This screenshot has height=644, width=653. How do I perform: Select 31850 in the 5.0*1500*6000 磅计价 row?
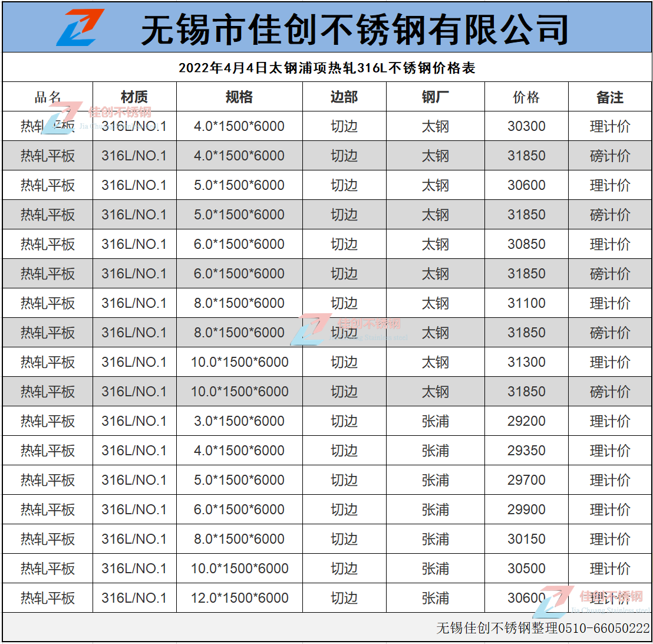pyautogui.click(x=526, y=214)
